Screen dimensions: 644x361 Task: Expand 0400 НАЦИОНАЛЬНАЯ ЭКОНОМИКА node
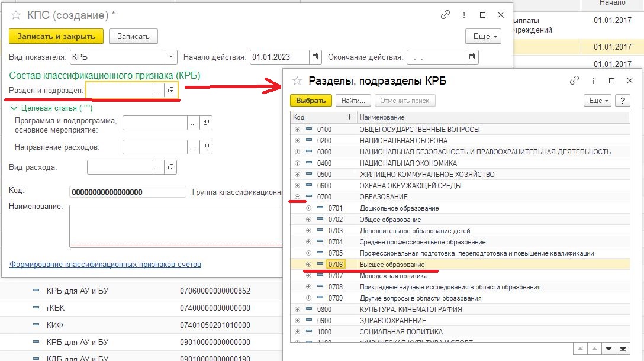click(x=297, y=163)
